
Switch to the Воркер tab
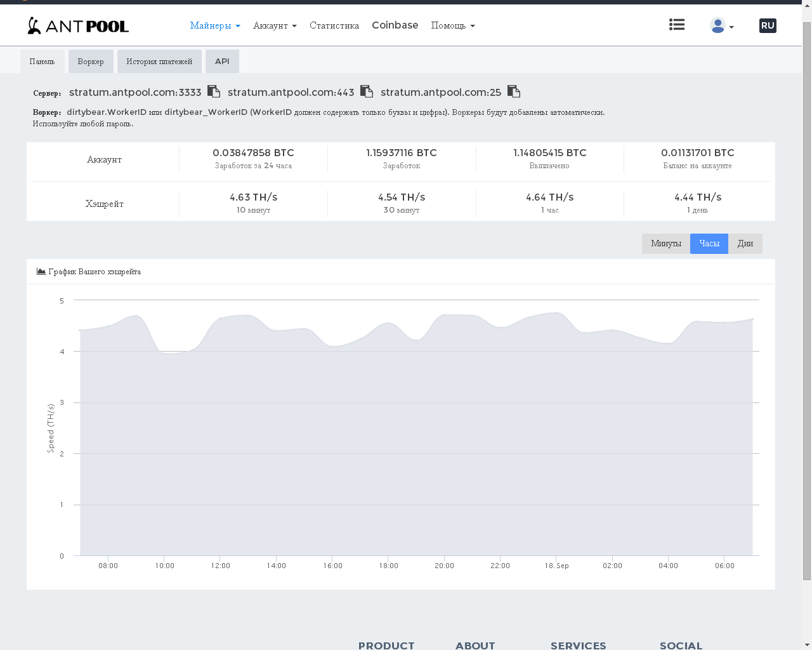point(91,62)
